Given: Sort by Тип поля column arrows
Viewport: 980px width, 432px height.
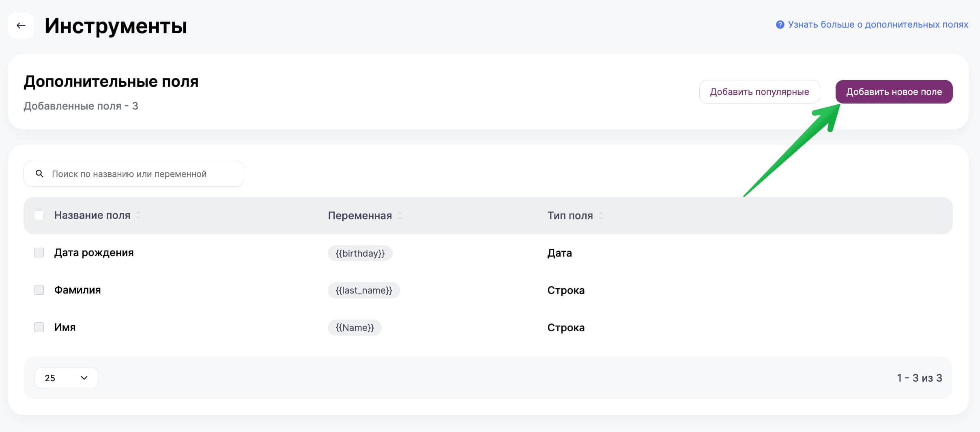Looking at the screenshot, I should pyautogui.click(x=601, y=216).
